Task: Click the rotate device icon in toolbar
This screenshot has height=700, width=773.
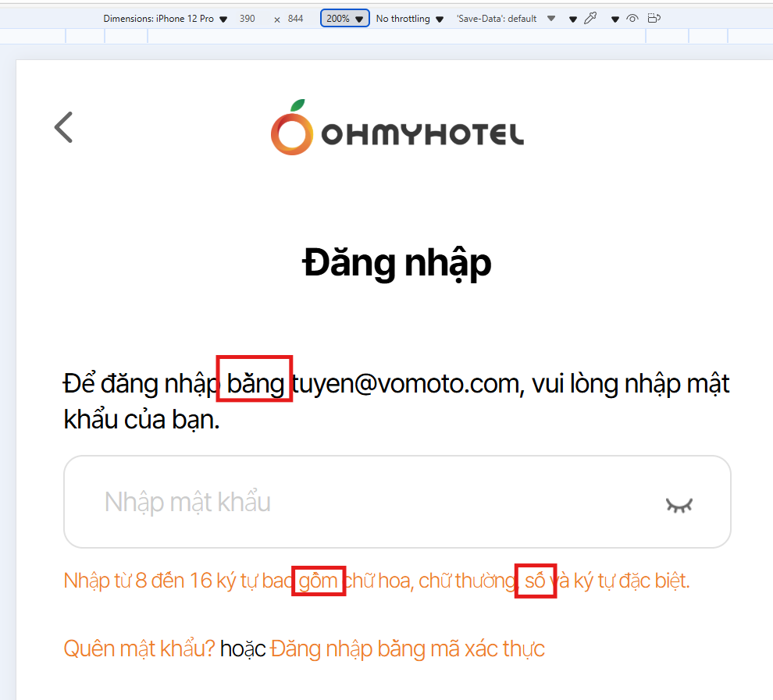Action: [x=654, y=18]
